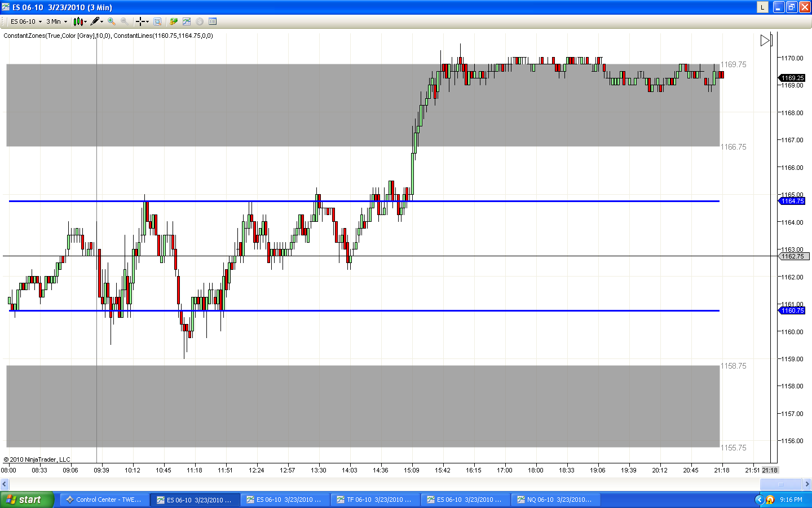Click the 15:09 time axis label
This screenshot has height=508, width=812.
coord(412,470)
